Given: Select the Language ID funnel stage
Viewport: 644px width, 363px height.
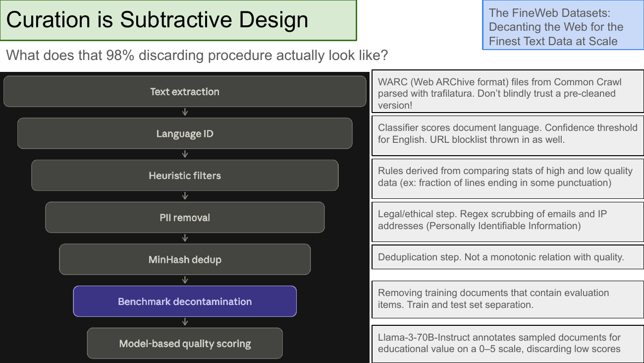Looking at the screenshot, I should (x=185, y=134).
